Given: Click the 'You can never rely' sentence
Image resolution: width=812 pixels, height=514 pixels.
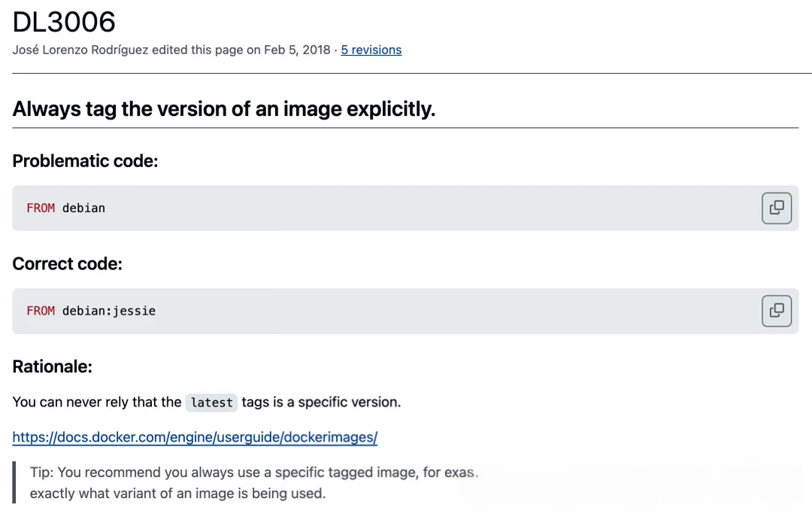Looking at the screenshot, I should point(97,402).
